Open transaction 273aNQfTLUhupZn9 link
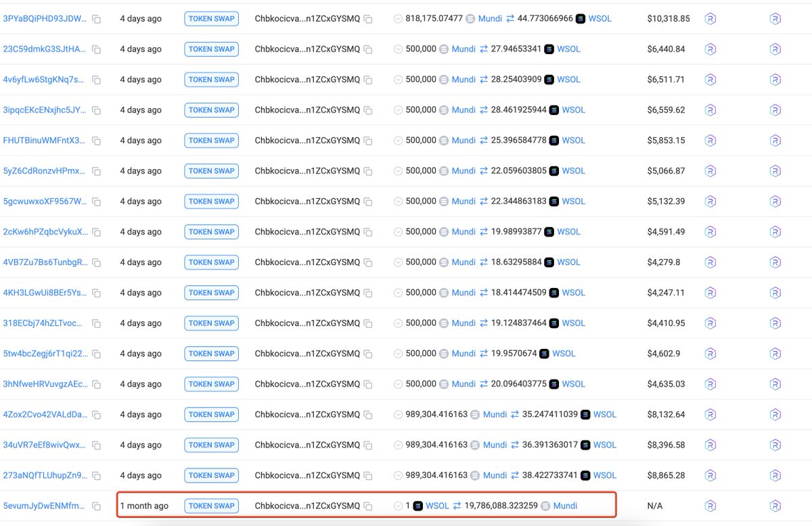The width and height of the screenshot is (812, 526). (x=45, y=475)
